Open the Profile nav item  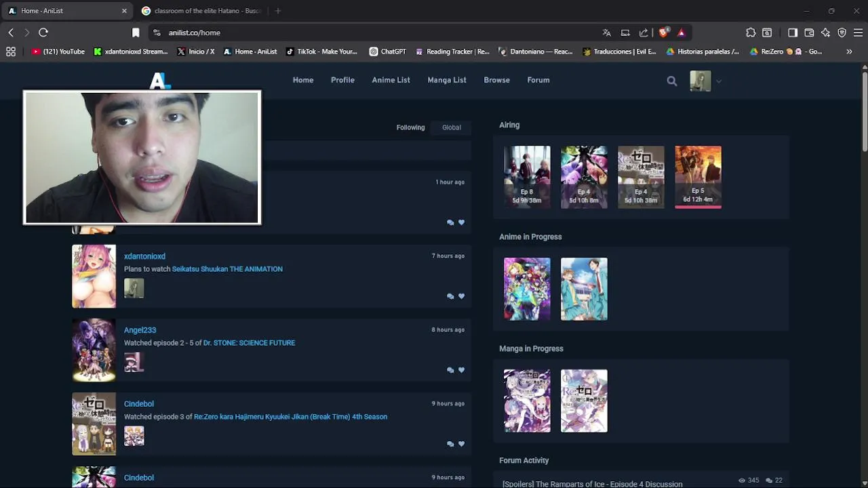pyautogui.click(x=342, y=80)
